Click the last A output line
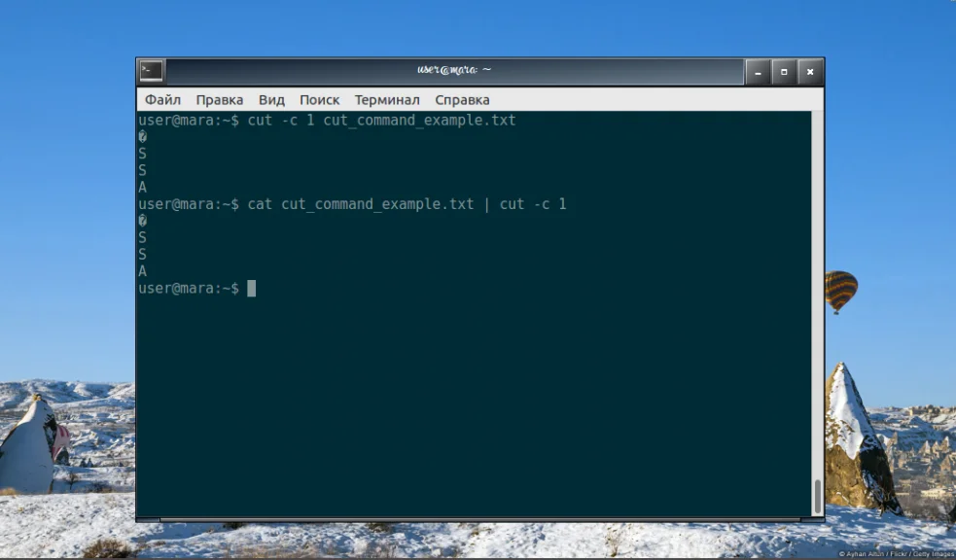 pos(143,271)
